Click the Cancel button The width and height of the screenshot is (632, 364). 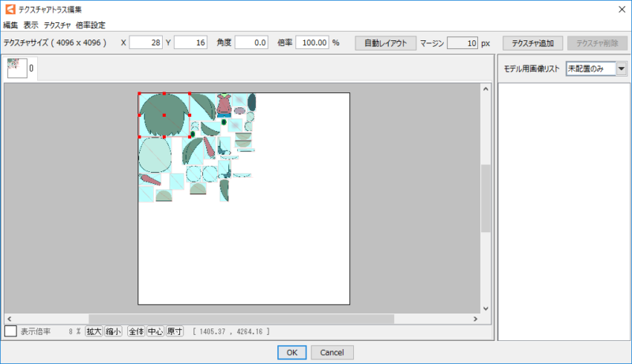332,352
